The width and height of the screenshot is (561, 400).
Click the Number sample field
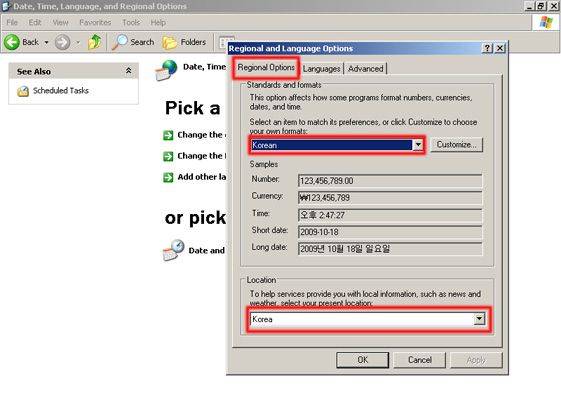390,181
